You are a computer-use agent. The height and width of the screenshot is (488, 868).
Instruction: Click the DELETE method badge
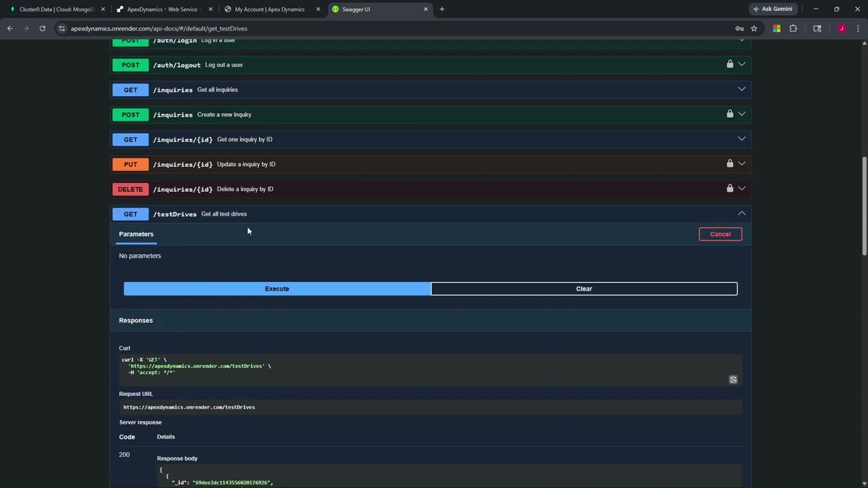(130, 189)
